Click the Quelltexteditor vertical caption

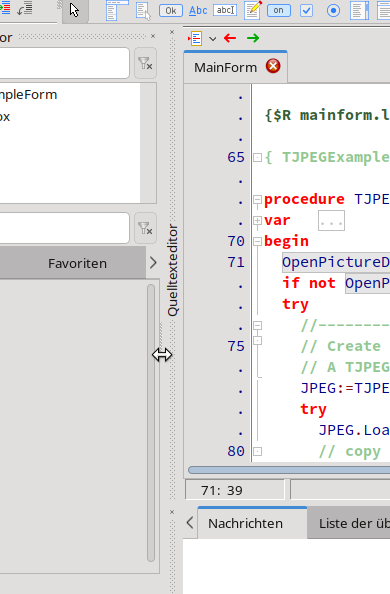(172, 270)
